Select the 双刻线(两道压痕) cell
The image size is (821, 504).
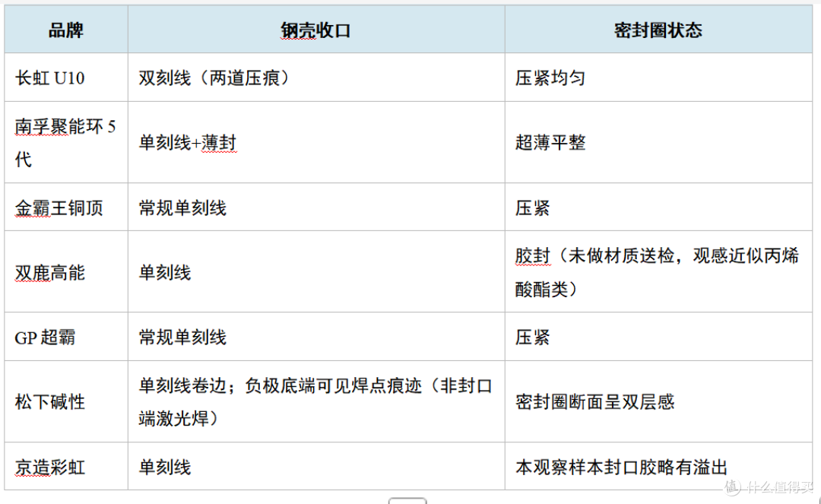[316, 78]
